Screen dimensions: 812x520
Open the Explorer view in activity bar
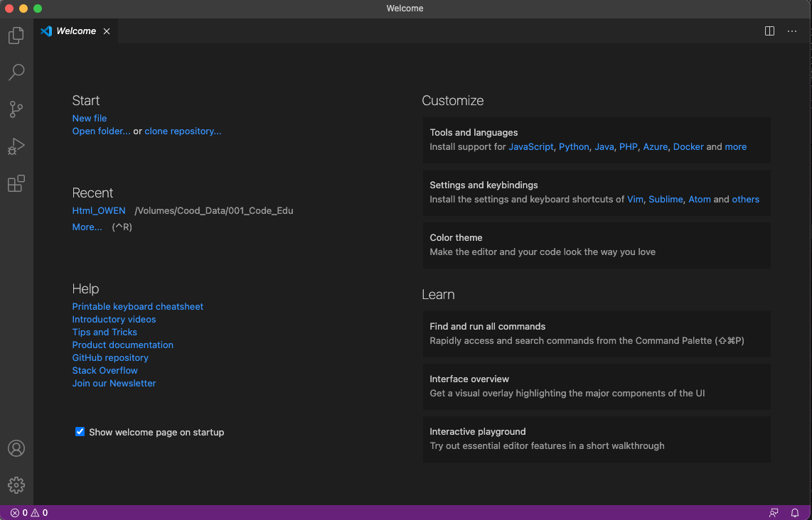tap(16, 36)
